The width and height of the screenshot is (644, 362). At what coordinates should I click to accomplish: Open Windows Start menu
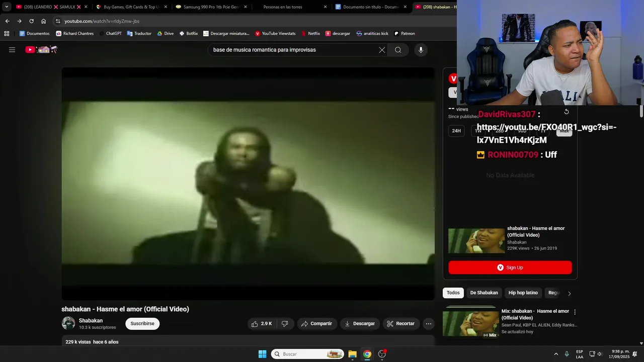click(262, 354)
